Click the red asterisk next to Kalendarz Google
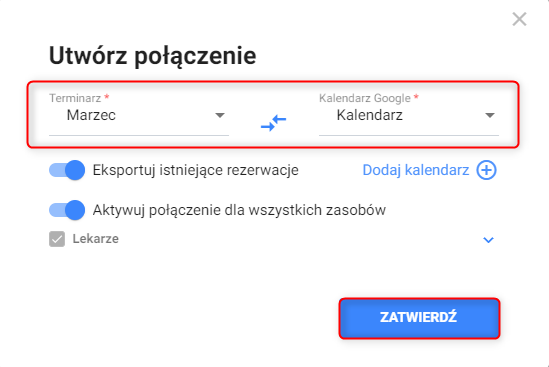Viewport: 549px width, 367px height. click(x=416, y=96)
